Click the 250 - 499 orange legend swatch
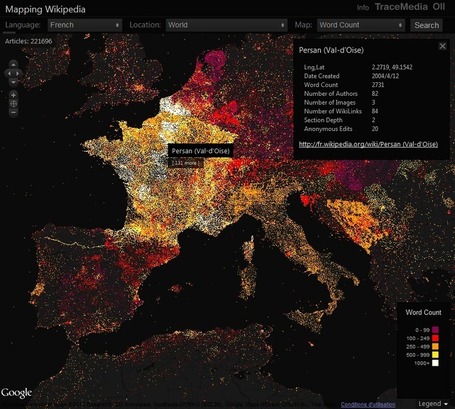Screen dimensions: 455x409 [x=435, y=347]
